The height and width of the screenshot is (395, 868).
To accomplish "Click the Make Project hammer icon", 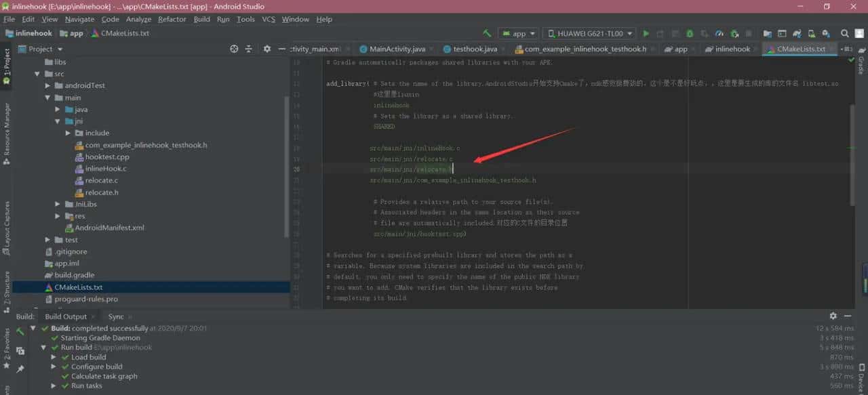I will pyautogui.click(x=487, y=33).
